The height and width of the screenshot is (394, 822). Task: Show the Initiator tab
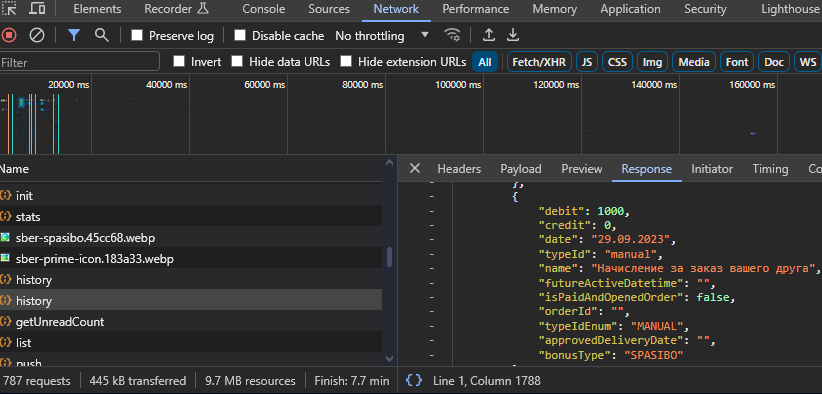tap(712, 169)
